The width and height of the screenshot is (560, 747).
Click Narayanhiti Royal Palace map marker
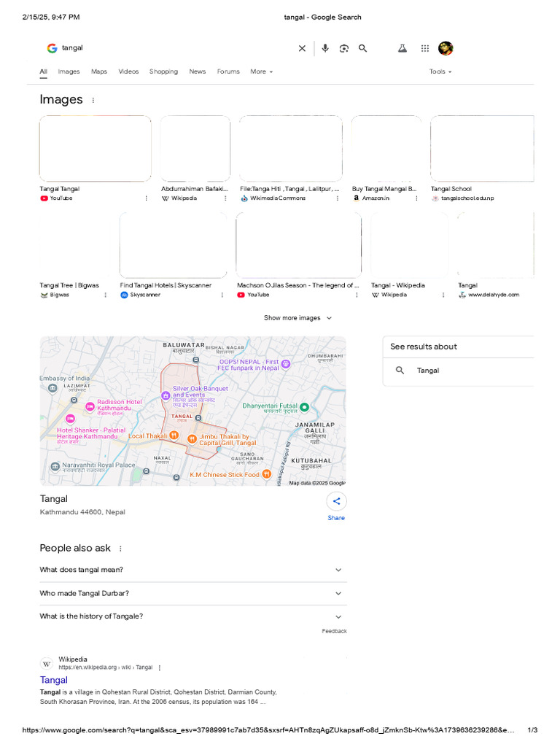click(x=55, y=466)
